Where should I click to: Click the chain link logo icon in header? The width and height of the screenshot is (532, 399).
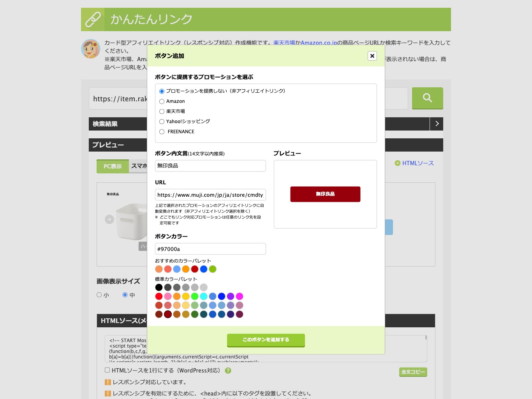click(x=93, y=19)
